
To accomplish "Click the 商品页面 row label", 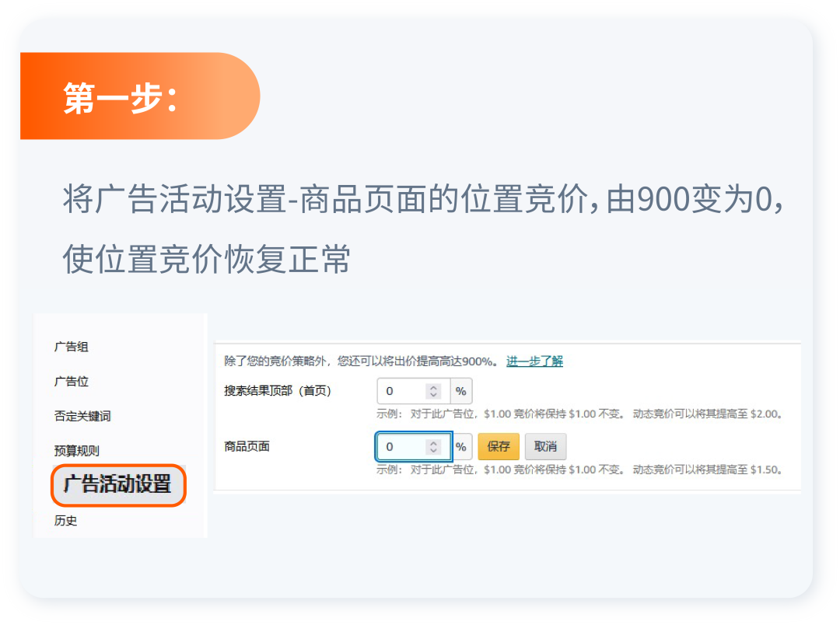I will pyautogui.click(x=247, y=447).
